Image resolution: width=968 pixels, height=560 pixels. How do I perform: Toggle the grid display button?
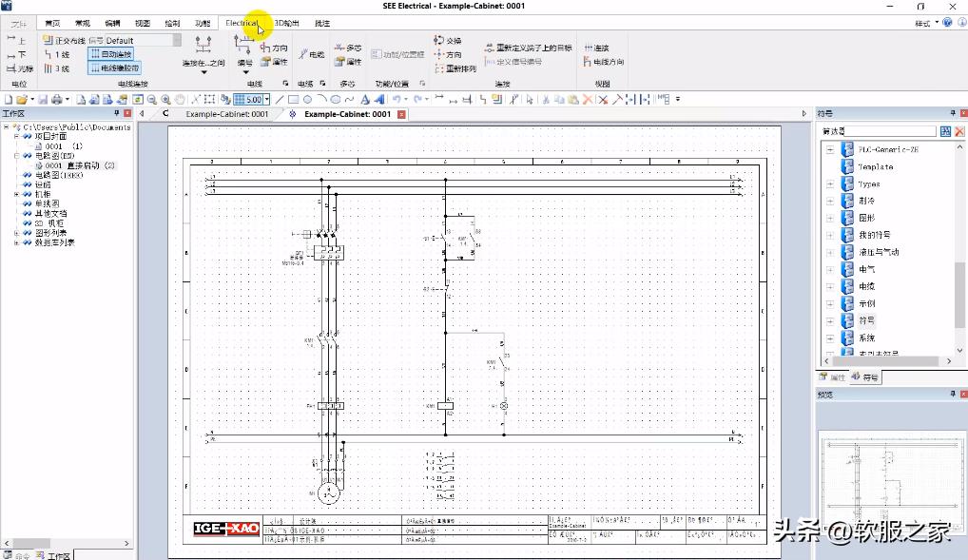(x=240, y=99)
